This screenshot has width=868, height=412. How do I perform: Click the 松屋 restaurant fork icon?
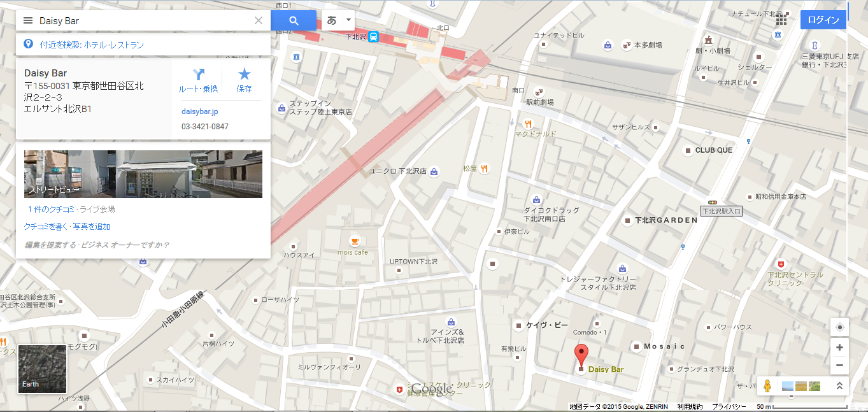pyautogui.click(x=485, y=169)
